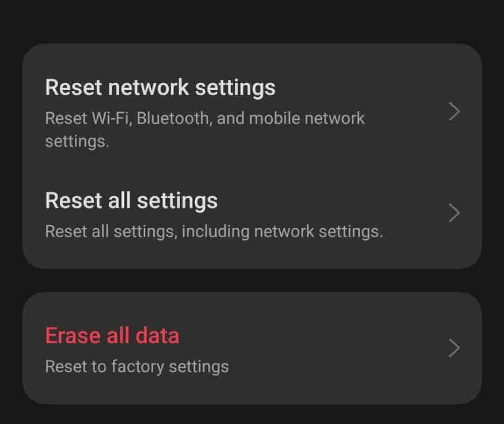504x424 pixels.
Task: Expand Reset network settings via right arrow
Action: [x=454, y=112]
